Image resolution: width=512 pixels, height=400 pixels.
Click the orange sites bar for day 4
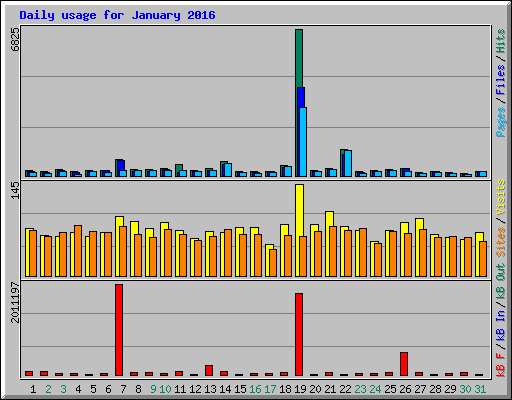point(78,251)
